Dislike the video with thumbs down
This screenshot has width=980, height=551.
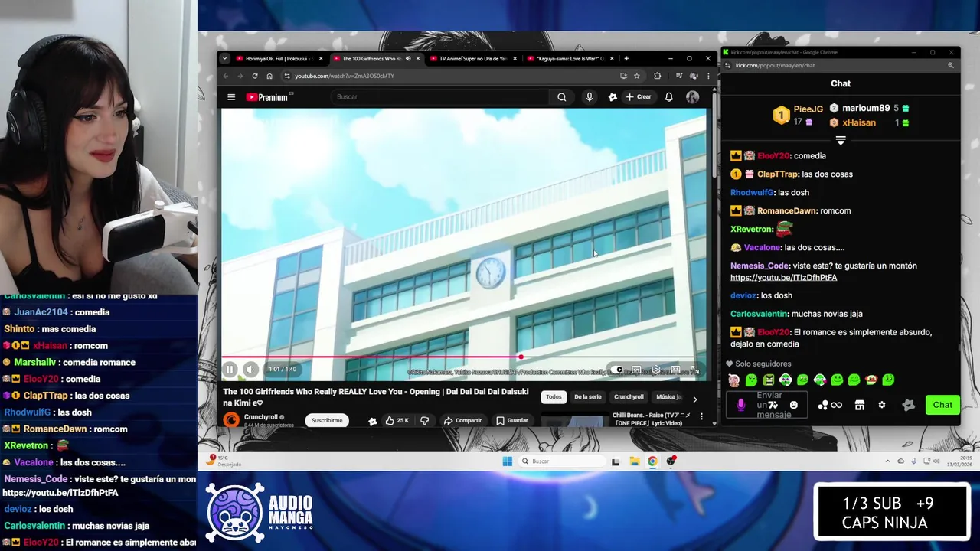pyautogui.click(x=425, y=420)
